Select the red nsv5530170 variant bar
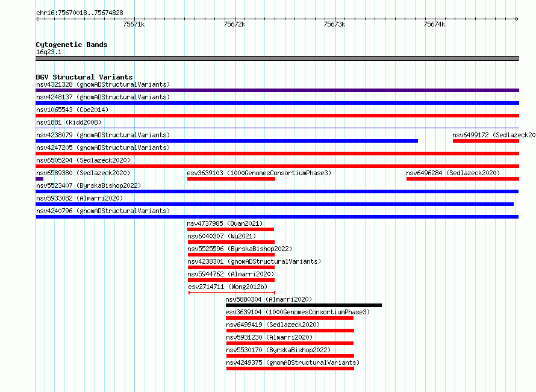 pos(290,356)
